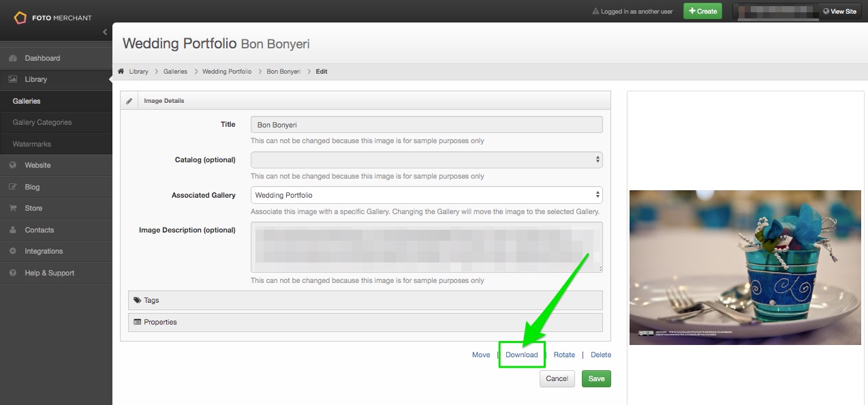This screenshot has width=868, height=405.
Task: Click the breadcrumb home icon
Action: tap(121, 71)
